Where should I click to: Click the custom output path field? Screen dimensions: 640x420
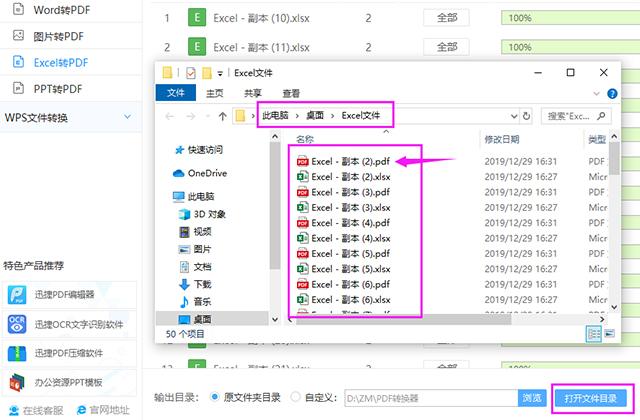431,398
